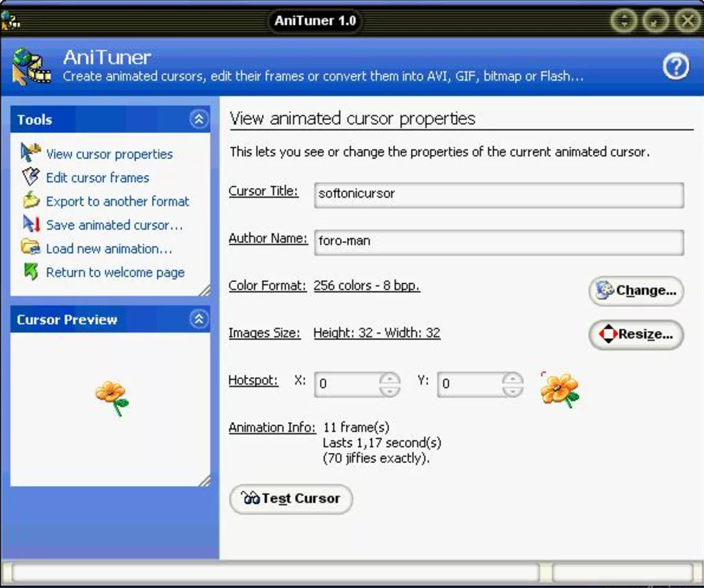Click the Animation Info: label

[272, 428]
